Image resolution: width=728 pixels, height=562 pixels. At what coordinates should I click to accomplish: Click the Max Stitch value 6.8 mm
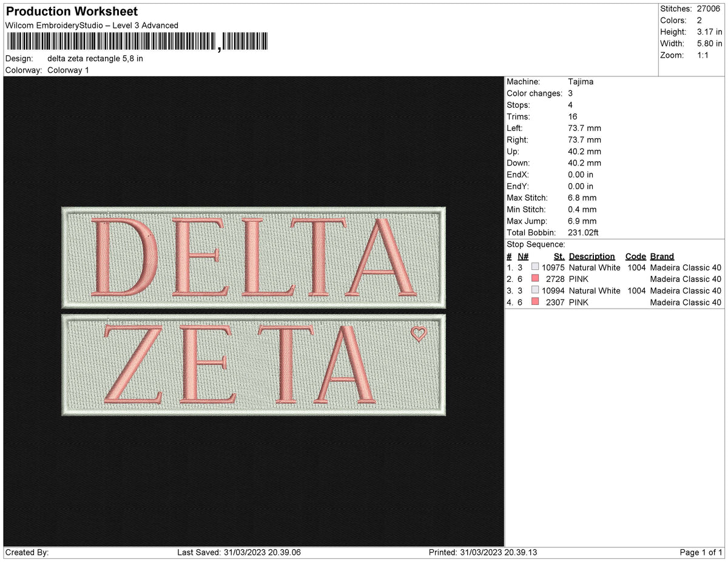point(582,198)
